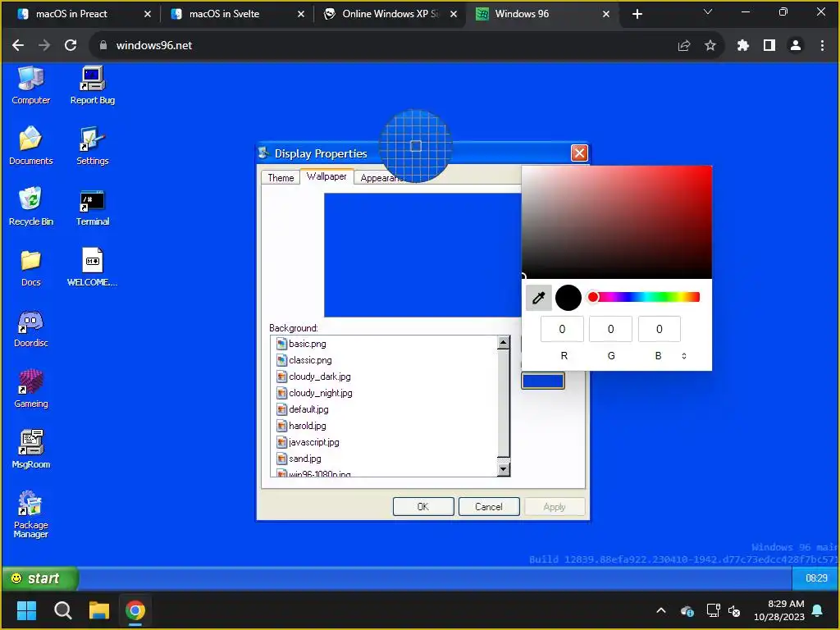Click Cancel in Display Properties
The width and height of the screenshot is (840, 630).
click(489, 507)
